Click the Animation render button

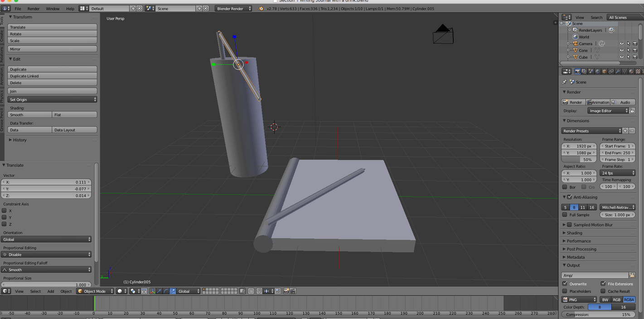point(598,102)
